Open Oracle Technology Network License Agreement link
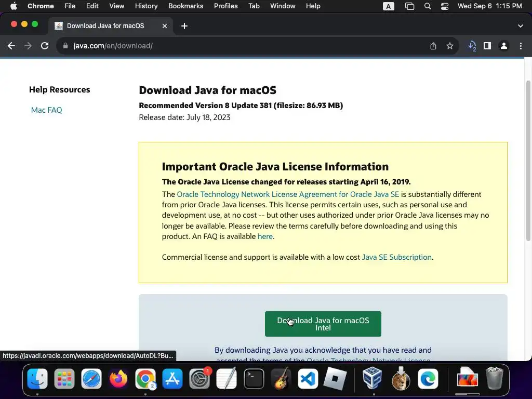 (288, 194)
